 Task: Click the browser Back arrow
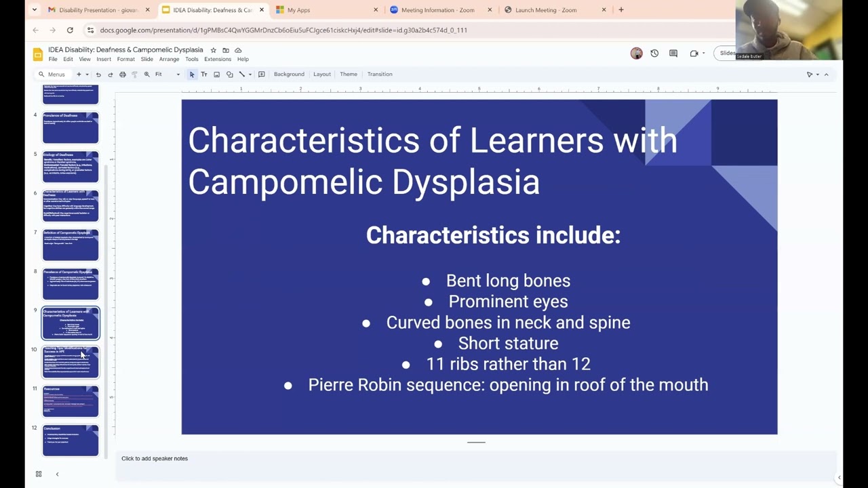click(x=35, y=30)
